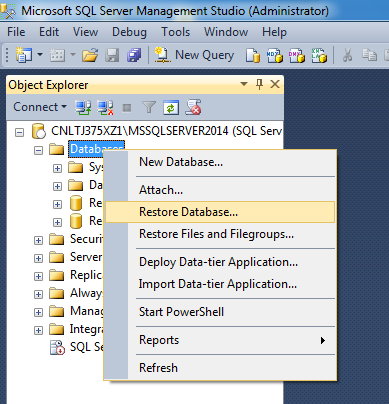Click the Open File folder icon

(90, 55)
